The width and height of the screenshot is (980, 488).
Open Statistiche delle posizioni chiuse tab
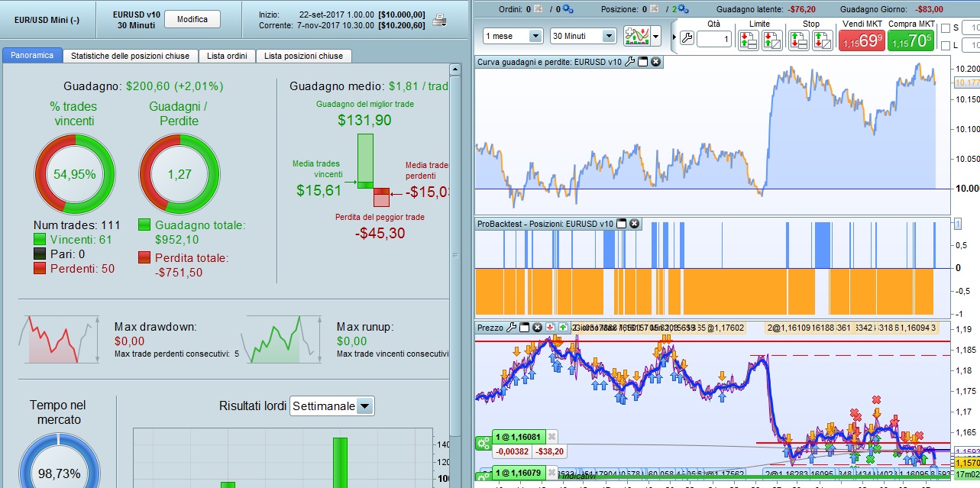(x=131, y=56)
